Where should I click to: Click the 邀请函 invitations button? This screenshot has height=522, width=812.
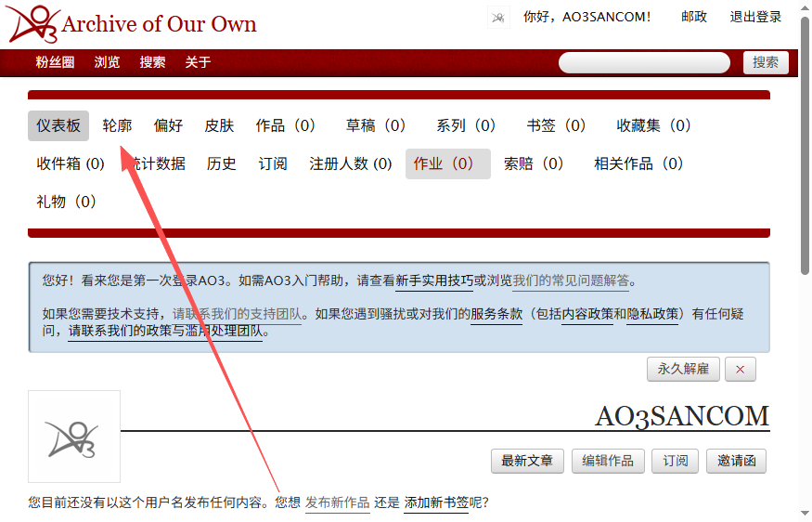[737, 461]
